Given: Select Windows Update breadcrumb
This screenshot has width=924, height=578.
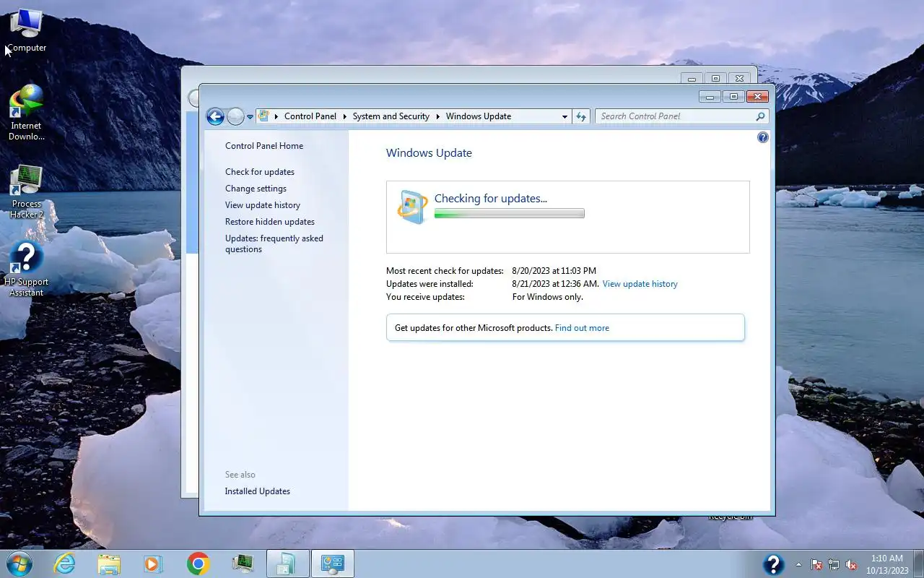Looking at the screenshot, I should pyautogui.click(x=478, y=116).
